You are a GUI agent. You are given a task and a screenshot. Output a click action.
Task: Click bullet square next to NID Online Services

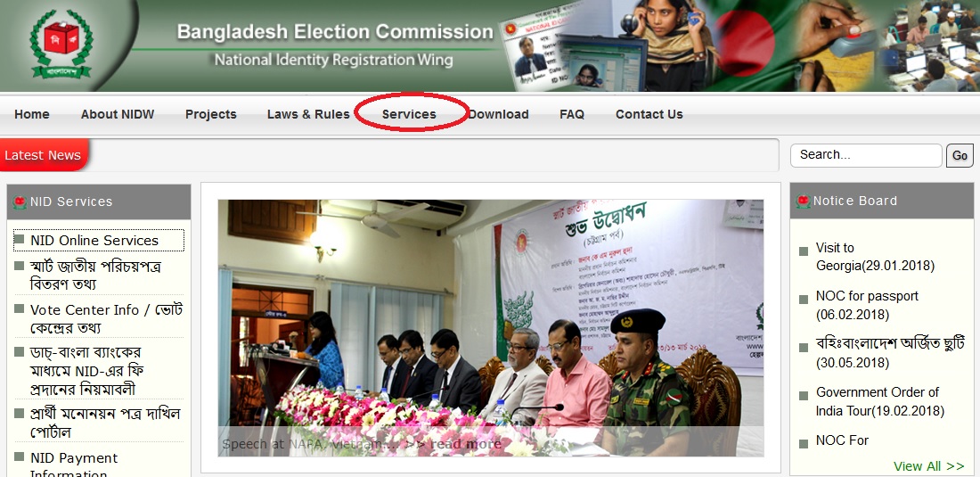(20, 239)
